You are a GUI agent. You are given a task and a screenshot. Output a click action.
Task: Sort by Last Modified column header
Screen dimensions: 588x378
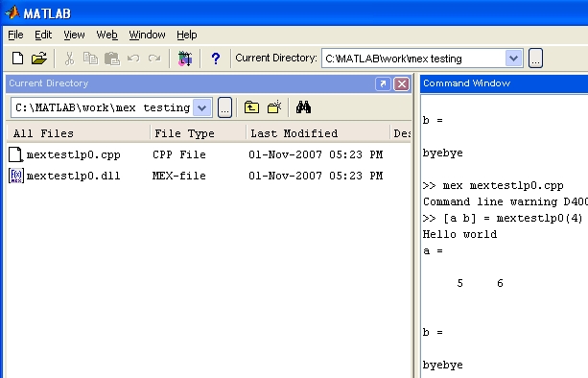coord(318,133)
